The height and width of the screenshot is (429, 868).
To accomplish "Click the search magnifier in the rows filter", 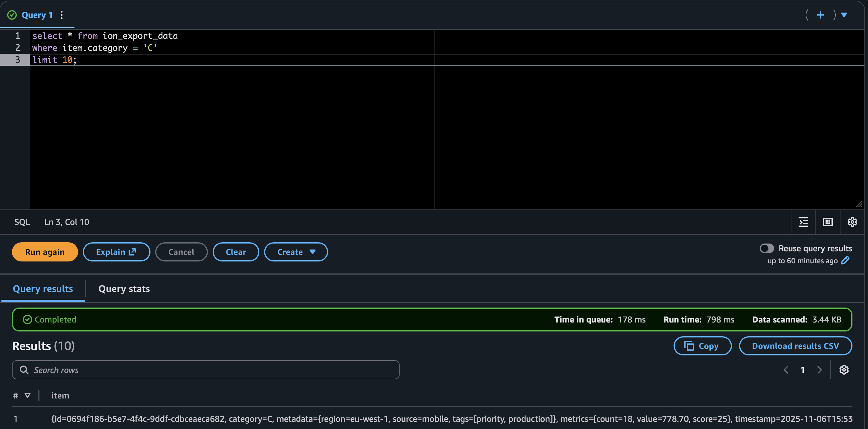I will tap(24, 369).
